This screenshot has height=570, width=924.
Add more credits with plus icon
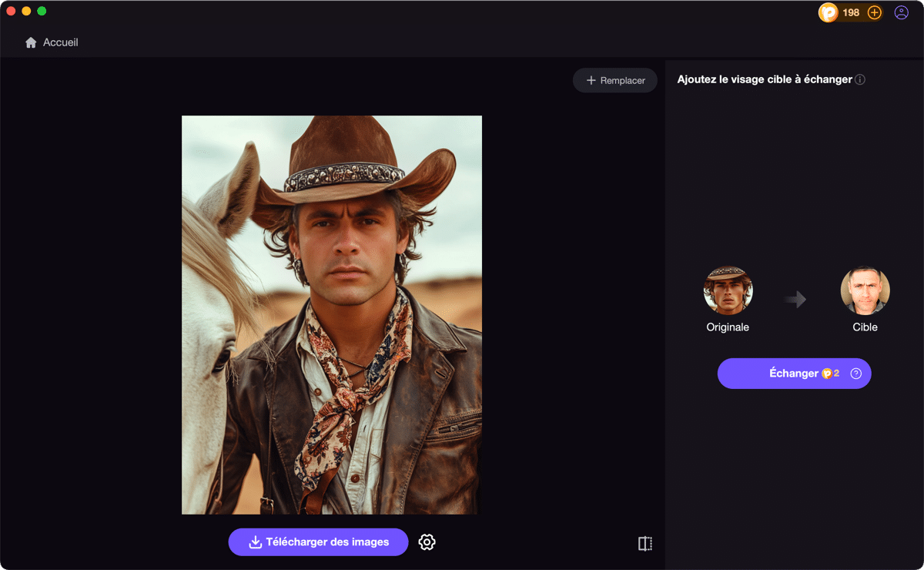pyautogui.click(x=874, y=12)
